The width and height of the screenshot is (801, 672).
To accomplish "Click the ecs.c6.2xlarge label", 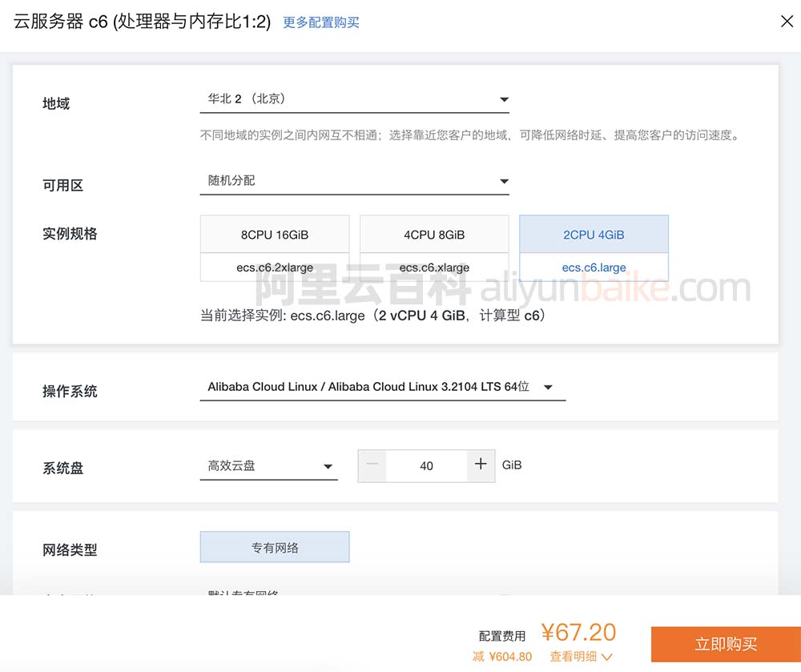I will pos(275,268).
